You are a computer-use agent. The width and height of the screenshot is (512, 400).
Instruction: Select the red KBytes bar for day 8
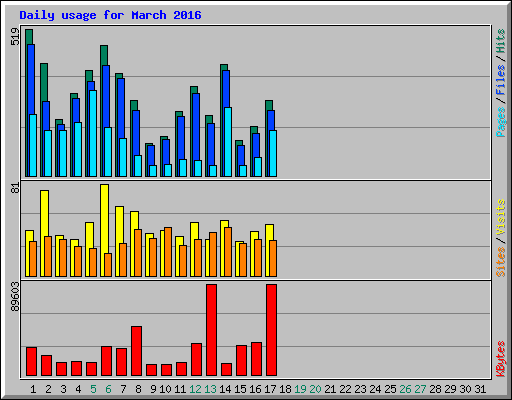(136, 351)
